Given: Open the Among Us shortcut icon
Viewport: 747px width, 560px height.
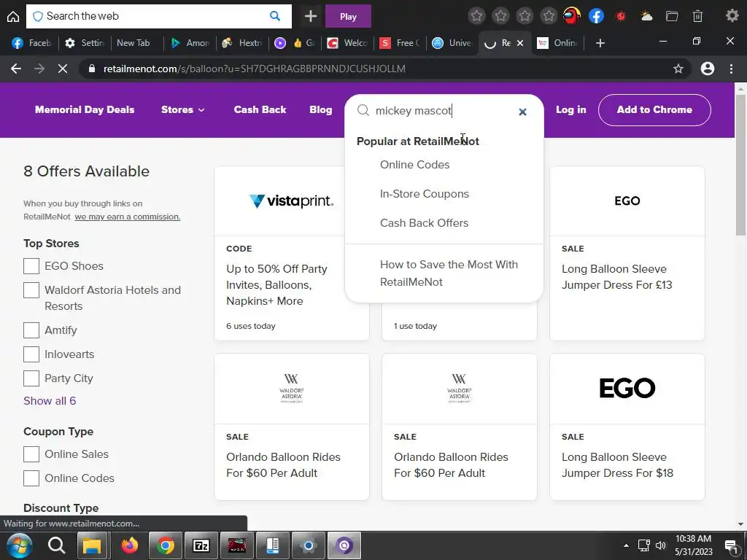Looking at the screenshot, I should tap(572, 16).
